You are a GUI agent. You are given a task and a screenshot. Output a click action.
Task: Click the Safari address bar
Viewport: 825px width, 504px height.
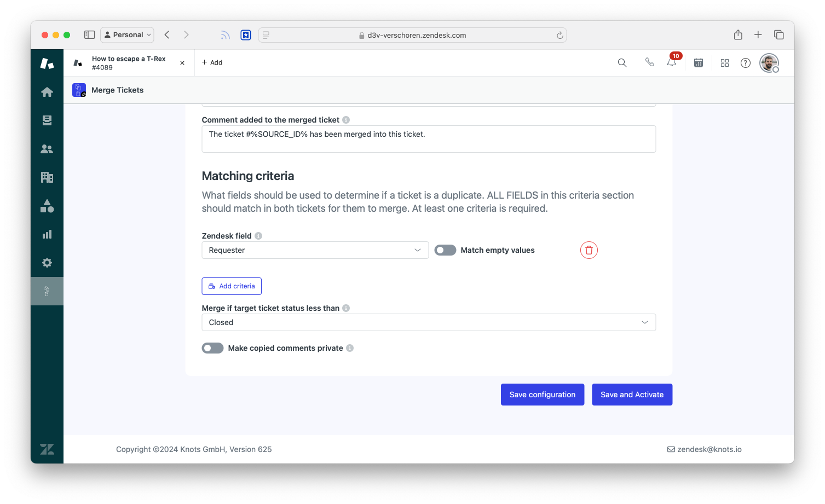(x=412, y=35)
